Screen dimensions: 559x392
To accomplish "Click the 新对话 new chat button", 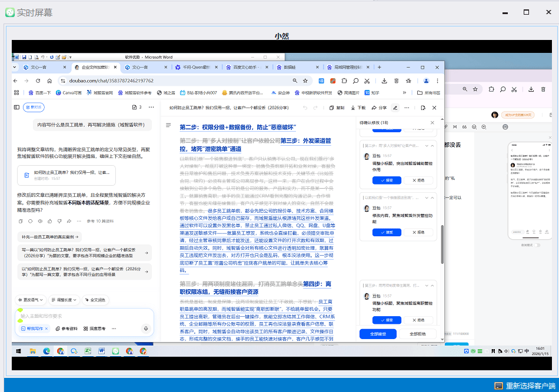I will tap(34, 108).
